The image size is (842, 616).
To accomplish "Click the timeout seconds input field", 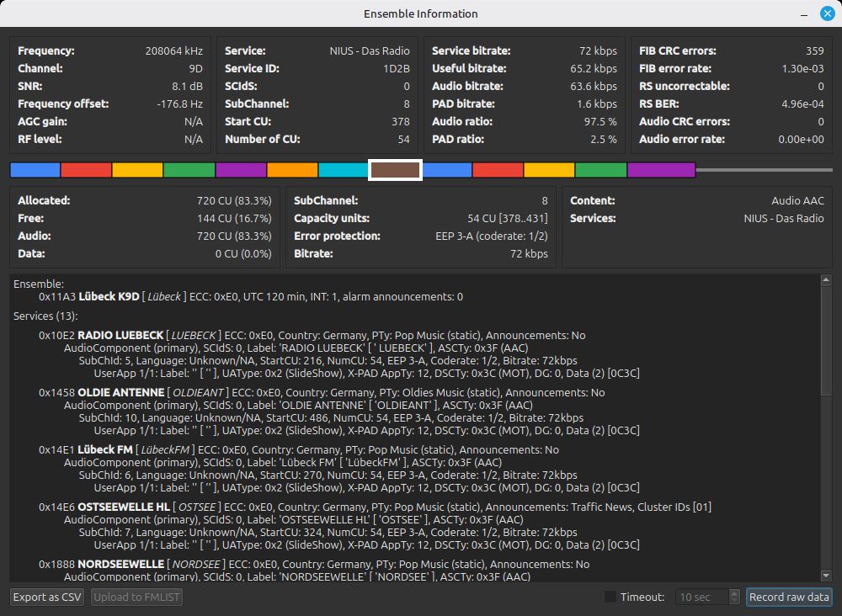I will pos(701,597).
